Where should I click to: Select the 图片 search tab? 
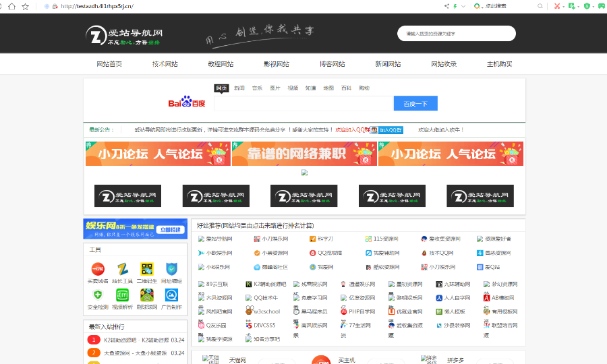(x=275, y=88)
